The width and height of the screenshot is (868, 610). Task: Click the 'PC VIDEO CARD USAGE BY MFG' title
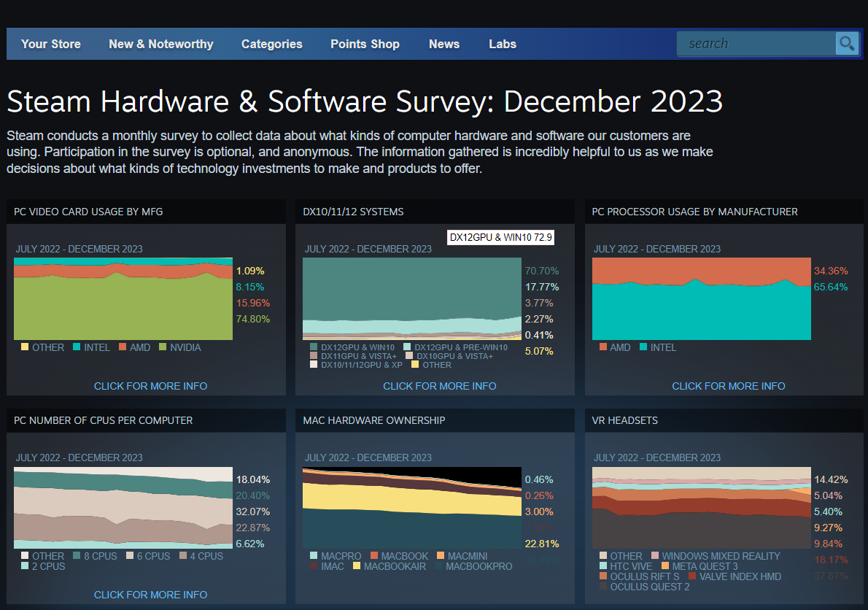pos(88,212)
